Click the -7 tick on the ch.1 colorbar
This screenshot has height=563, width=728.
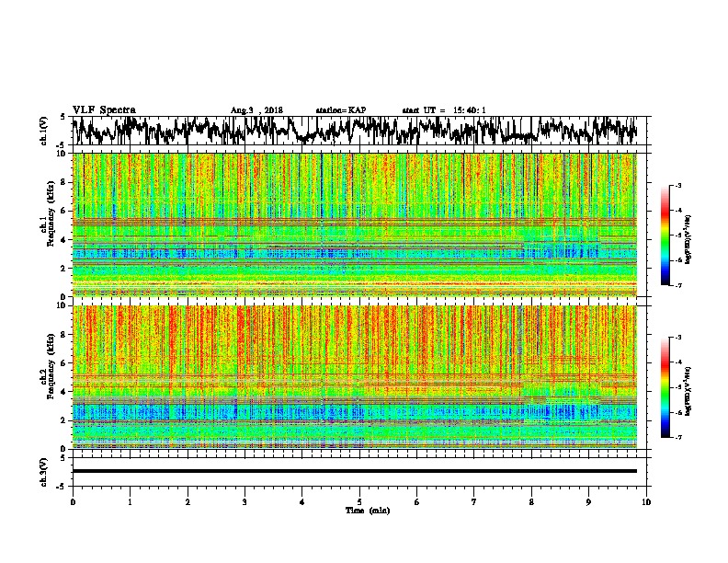tap(678, 285)
